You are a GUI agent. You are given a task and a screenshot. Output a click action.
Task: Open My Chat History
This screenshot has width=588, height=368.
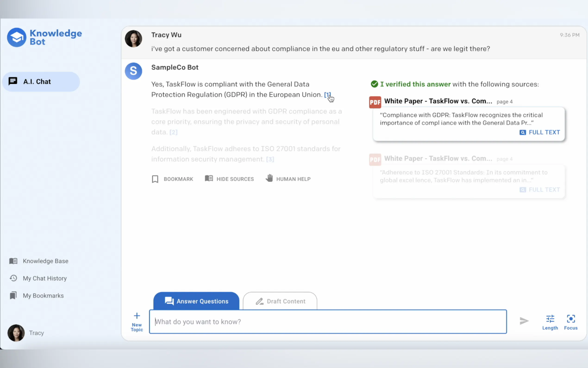38,278
